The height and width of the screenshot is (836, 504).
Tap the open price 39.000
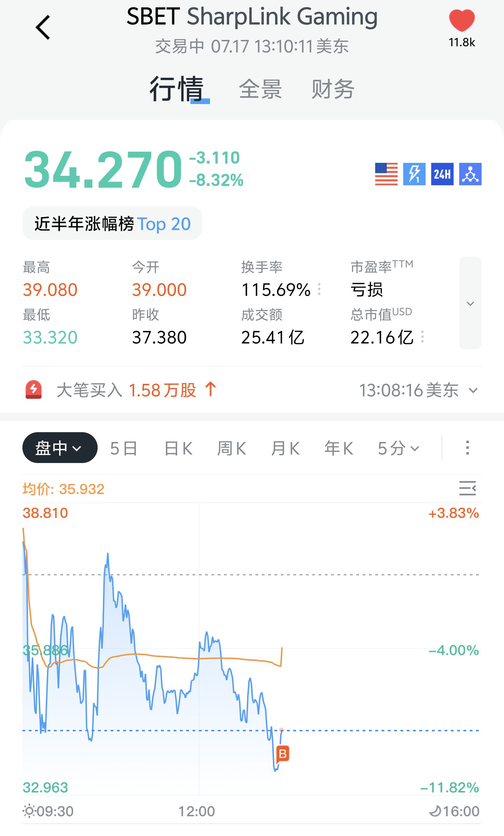coord(159,290)
